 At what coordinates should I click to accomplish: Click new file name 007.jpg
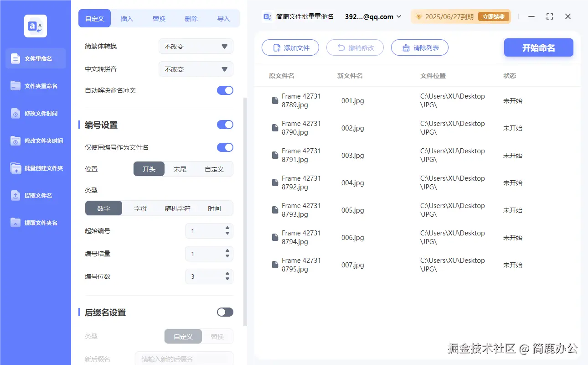[353, 265]
